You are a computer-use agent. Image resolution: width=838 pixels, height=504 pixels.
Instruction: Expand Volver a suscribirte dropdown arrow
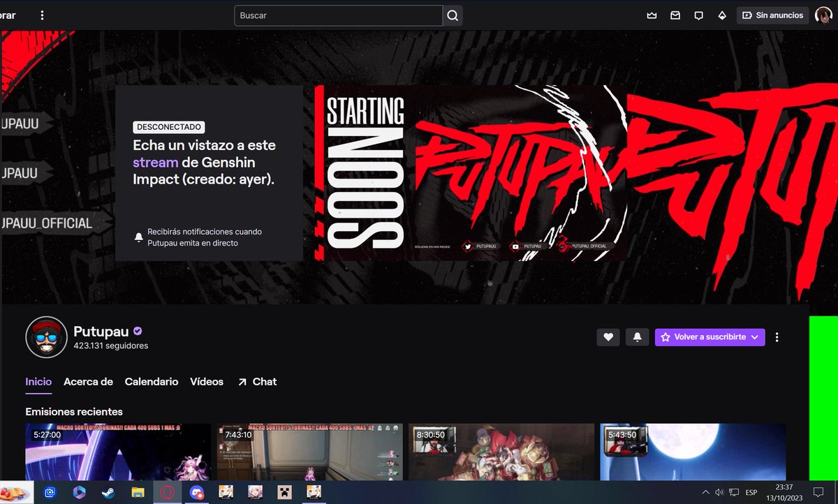point(755,337)
